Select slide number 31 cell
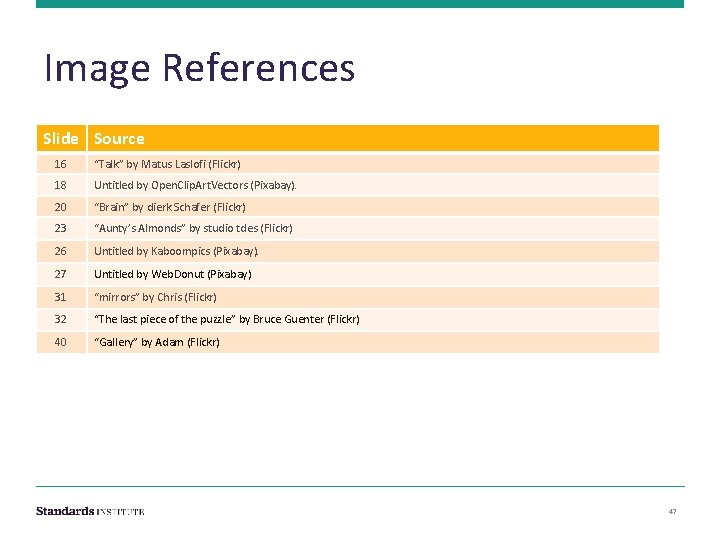 tap(61, 297)
